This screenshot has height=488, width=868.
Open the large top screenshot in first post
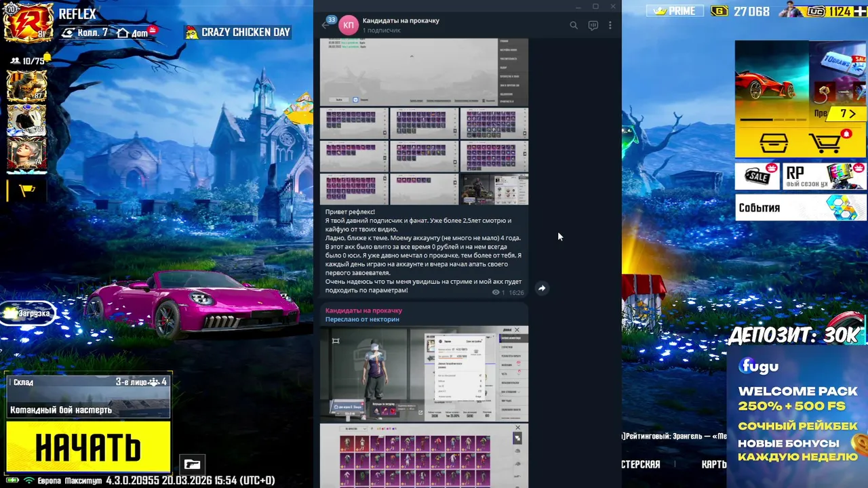[x=424, y=73]
